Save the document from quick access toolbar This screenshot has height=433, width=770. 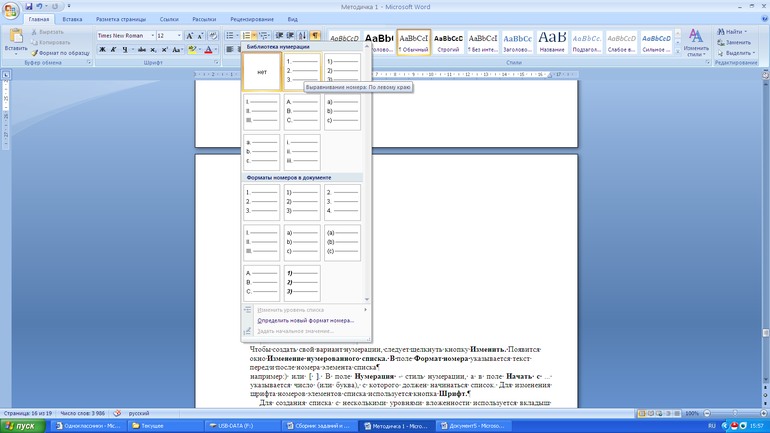point(28,6)
